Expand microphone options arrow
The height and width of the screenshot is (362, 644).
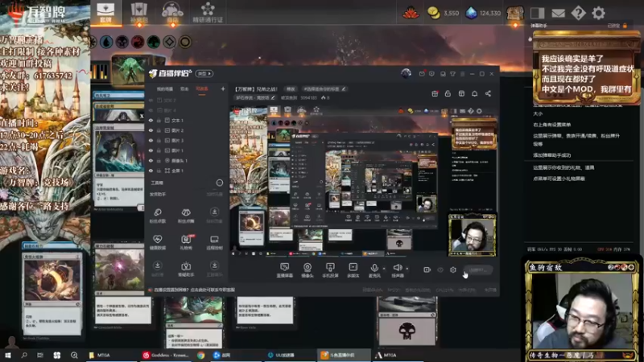(384, 269)
